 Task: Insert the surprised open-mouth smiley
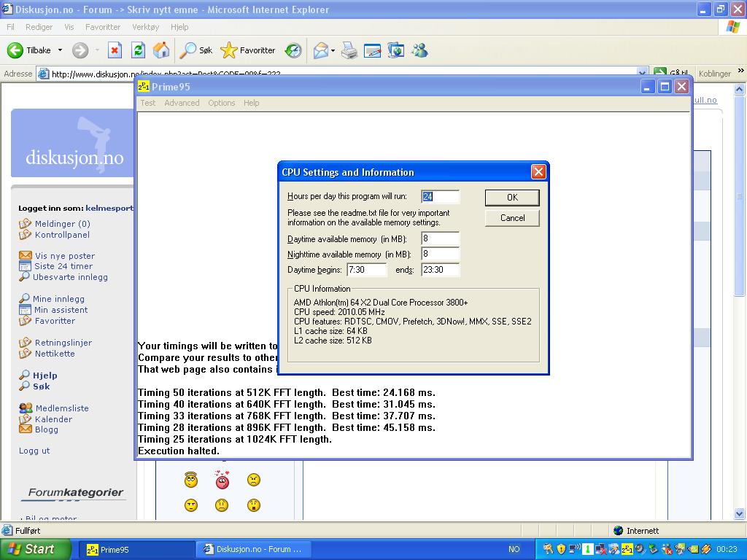coord(253,505)
